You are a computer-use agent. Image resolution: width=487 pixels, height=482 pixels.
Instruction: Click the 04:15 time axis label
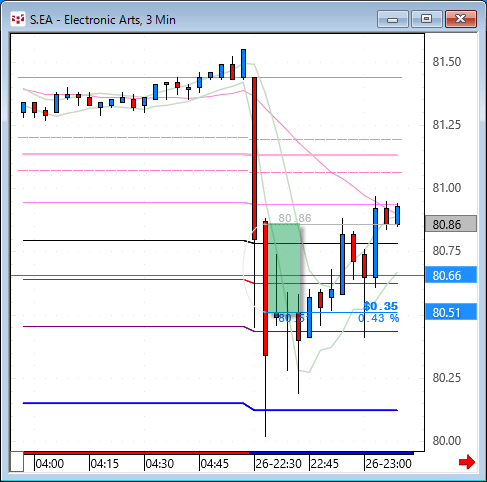pyautogui.click(x=105, y=464)
